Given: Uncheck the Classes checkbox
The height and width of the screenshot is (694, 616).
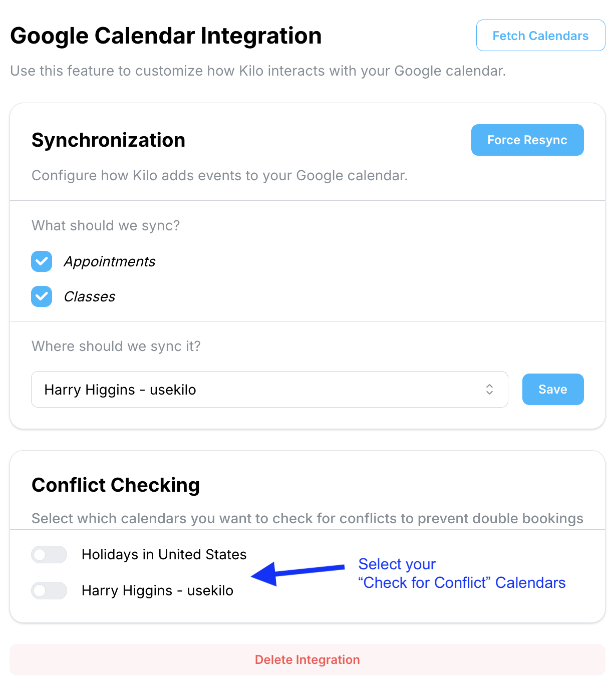Looking at the screenshot, I should click(42, 296).
